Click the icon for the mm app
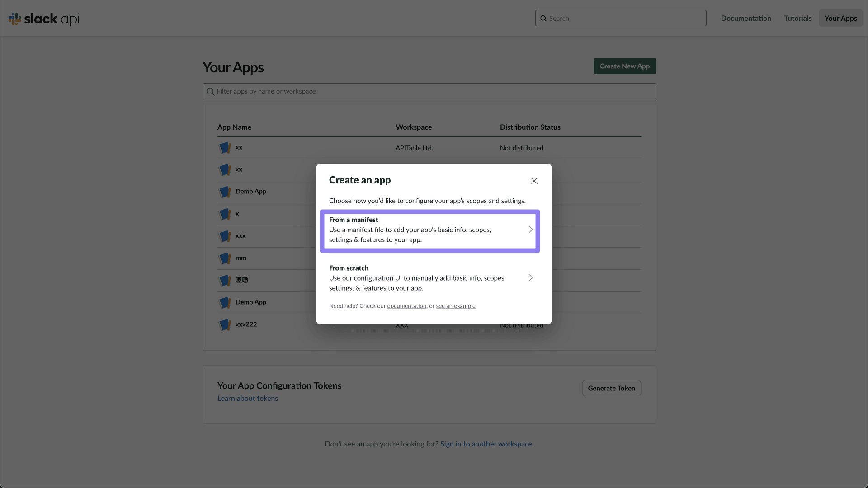The width and height of the screenshot is (868, 488). [225, 258]
